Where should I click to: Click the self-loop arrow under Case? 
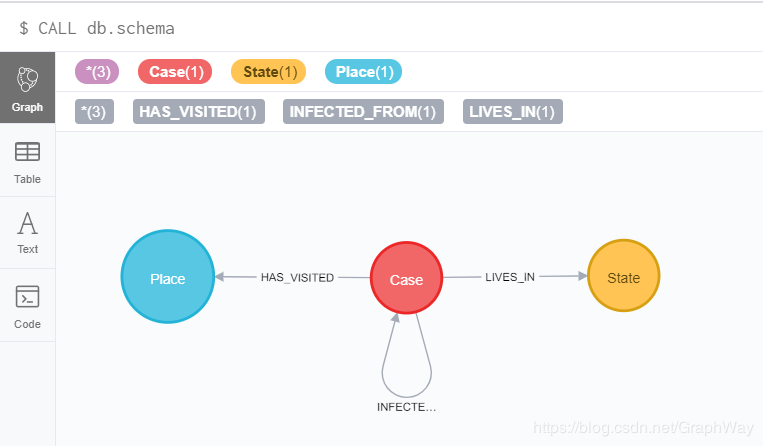(407, 357)
